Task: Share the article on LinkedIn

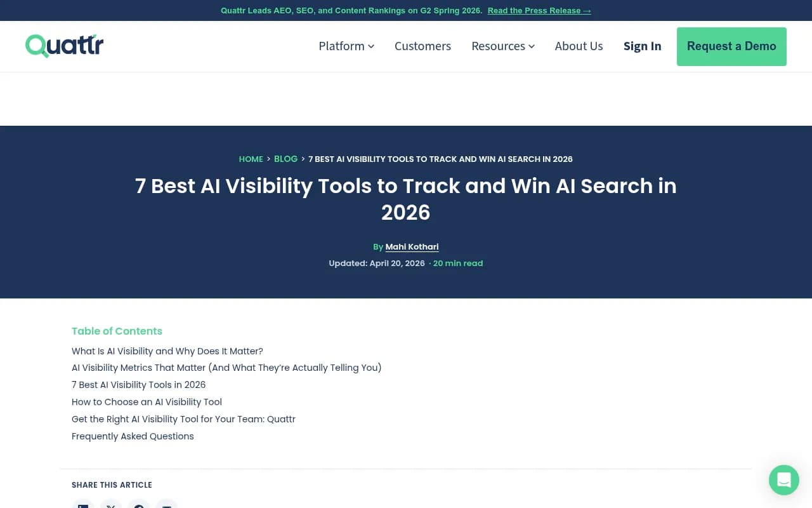Action: pos(83,505)
